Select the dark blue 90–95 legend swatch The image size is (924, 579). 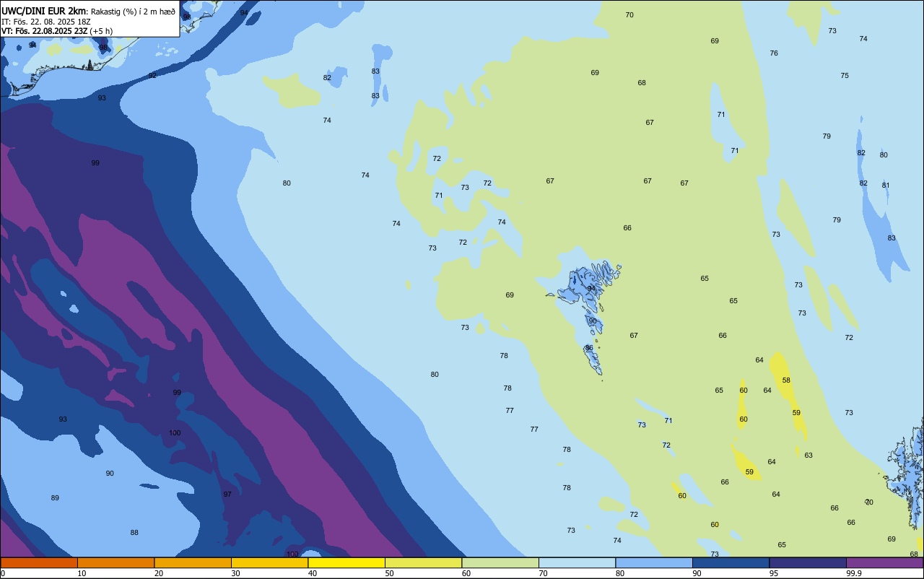click(731, 562)
